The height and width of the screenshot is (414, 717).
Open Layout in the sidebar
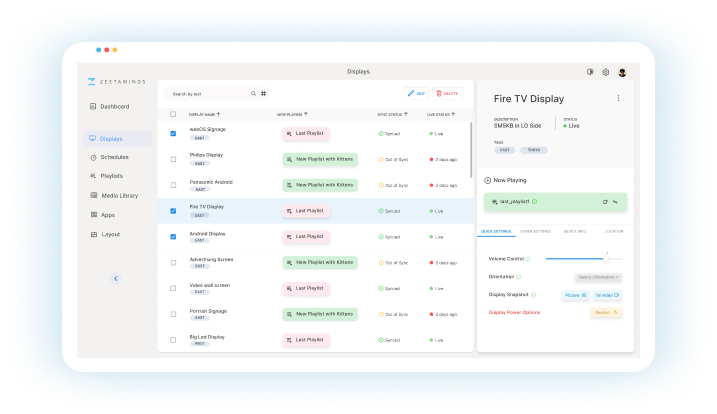point(106,235)
